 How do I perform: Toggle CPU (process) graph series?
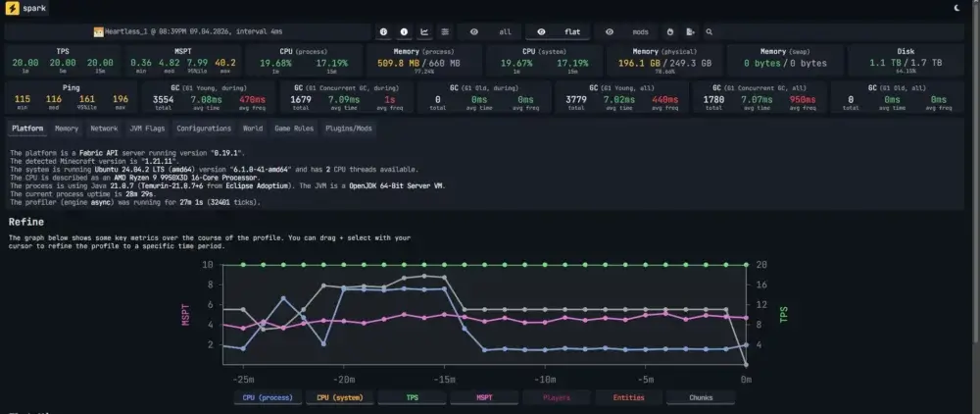tap(264, 397)
